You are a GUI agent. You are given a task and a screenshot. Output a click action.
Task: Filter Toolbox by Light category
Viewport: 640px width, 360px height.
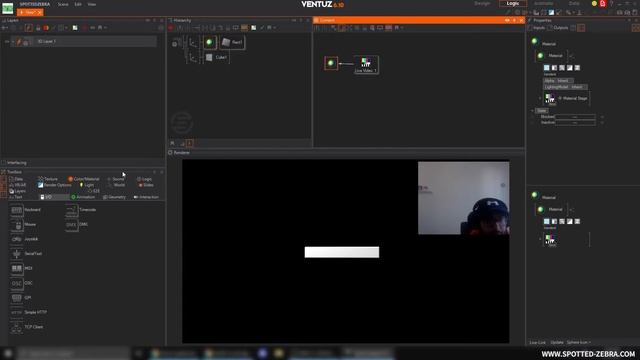(x=87, y=185)
